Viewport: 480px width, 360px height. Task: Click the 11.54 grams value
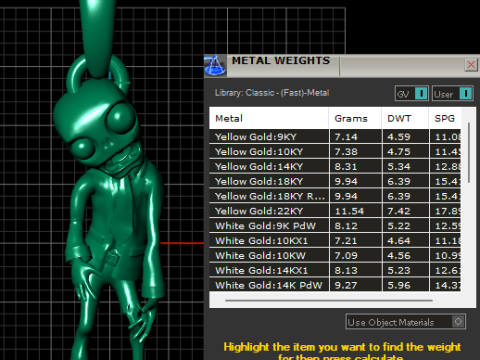coord(349,211)
